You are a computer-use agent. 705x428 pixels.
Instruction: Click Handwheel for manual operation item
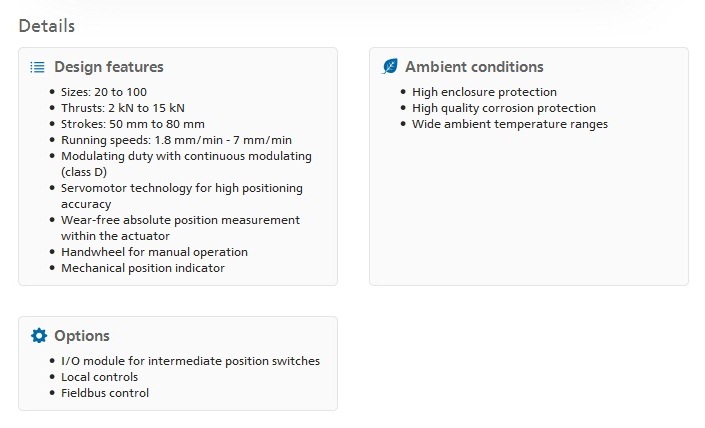(x=154, y=252)
